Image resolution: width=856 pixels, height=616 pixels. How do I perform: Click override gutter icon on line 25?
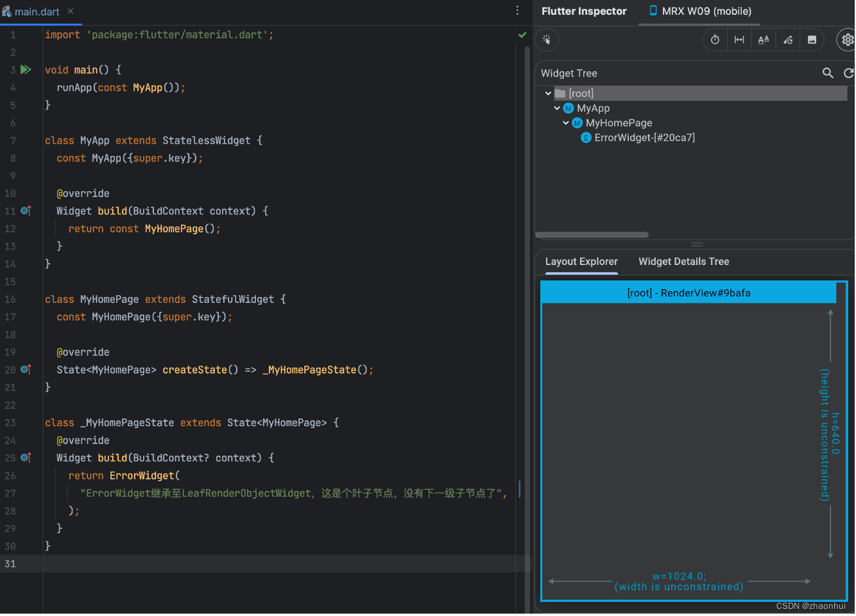click(x=26, y=458)
